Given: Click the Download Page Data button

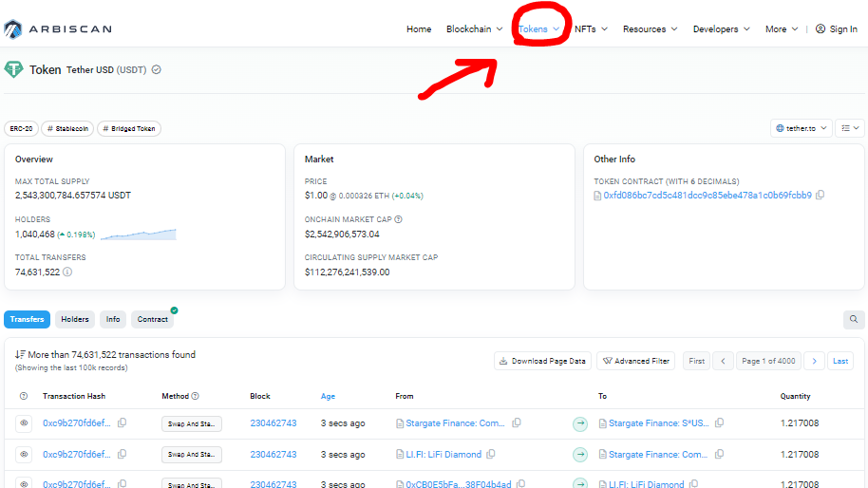Looking at the screenshot, I should pos(542,361).
